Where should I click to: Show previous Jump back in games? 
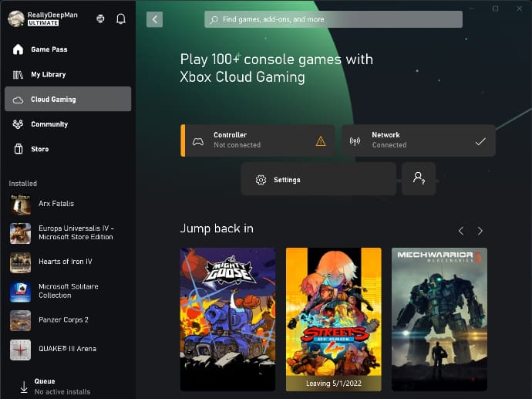click(461, 231)
